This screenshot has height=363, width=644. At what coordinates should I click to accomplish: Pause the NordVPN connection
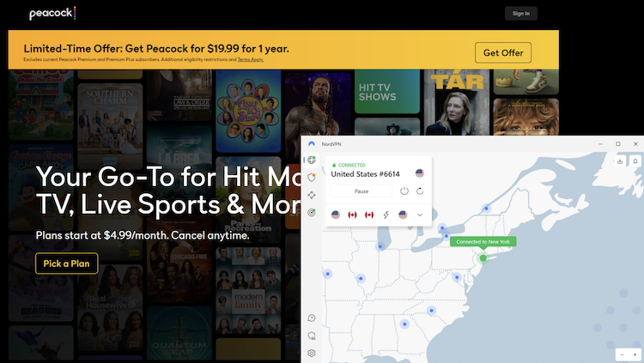(361, 191)
